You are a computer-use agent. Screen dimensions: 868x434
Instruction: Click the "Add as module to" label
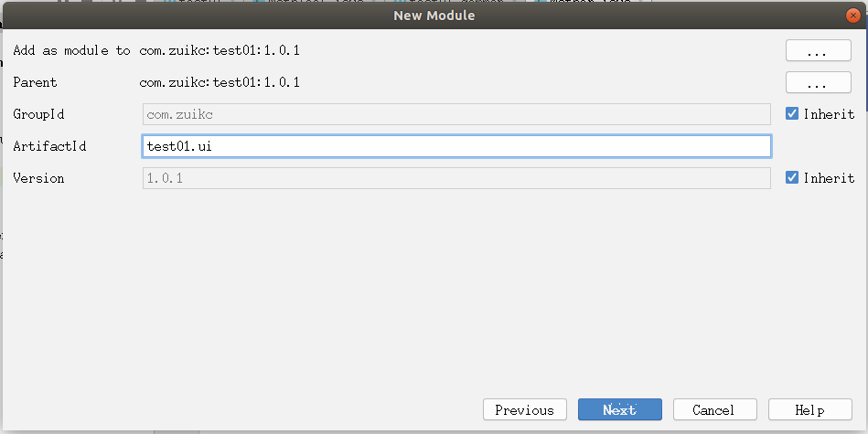coord(71,50)
